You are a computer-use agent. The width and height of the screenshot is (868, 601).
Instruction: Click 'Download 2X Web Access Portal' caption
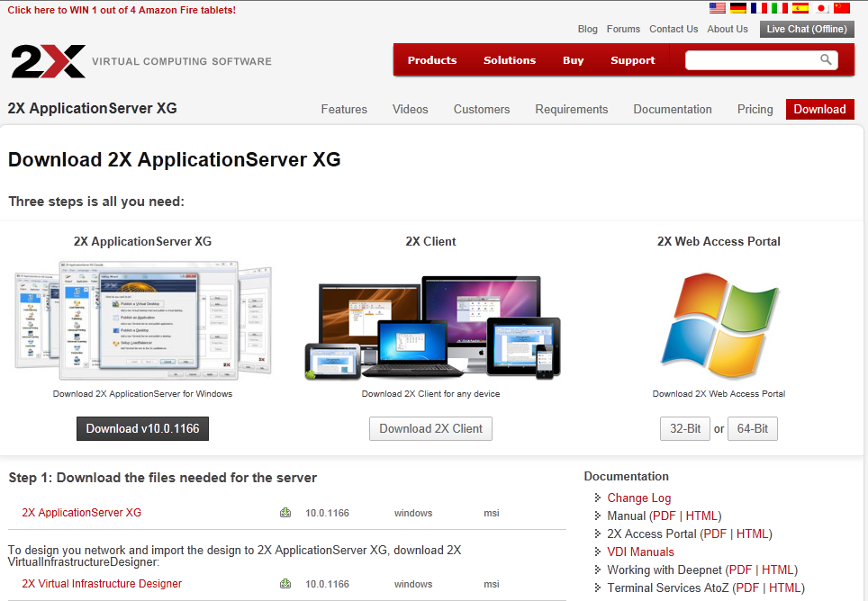click(x=719, y=394)
